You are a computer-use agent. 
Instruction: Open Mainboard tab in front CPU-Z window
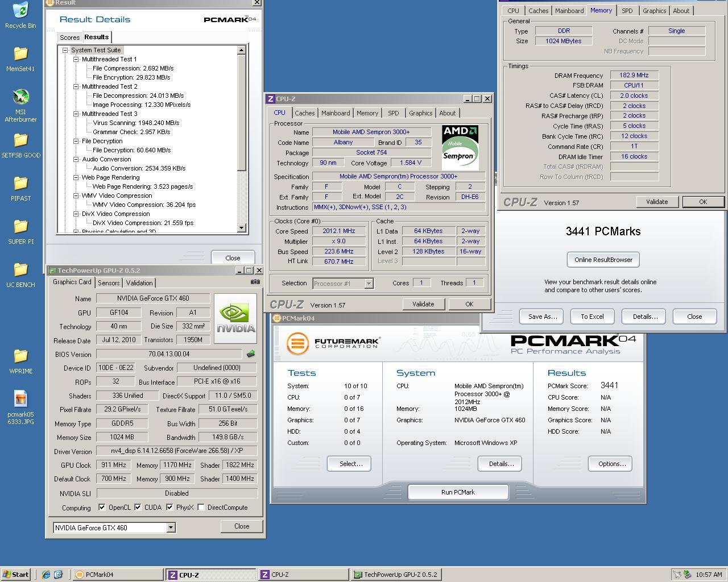point(336,113)
